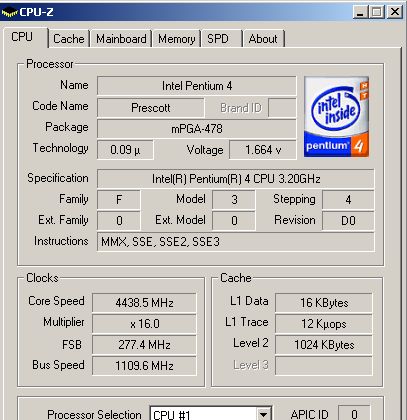This screenshot has width=407, height=420.
Task: Click the Voltage value '1.664 v'
Action: tap(263, 150)
